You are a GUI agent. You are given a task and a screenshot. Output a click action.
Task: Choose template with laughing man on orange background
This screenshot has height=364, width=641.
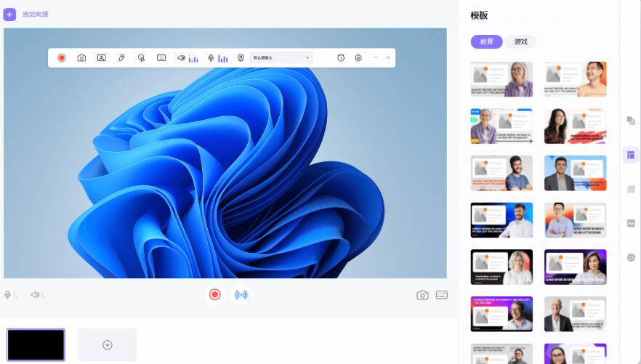pyautogui.click(x=575, y=79)
